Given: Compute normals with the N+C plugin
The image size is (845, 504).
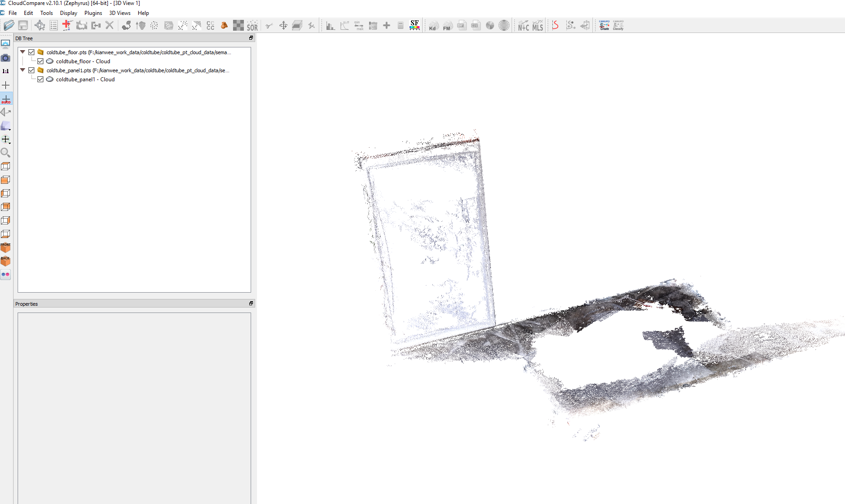Looking at the screenshot, I should pyautogui.click(x=523, y=25).
